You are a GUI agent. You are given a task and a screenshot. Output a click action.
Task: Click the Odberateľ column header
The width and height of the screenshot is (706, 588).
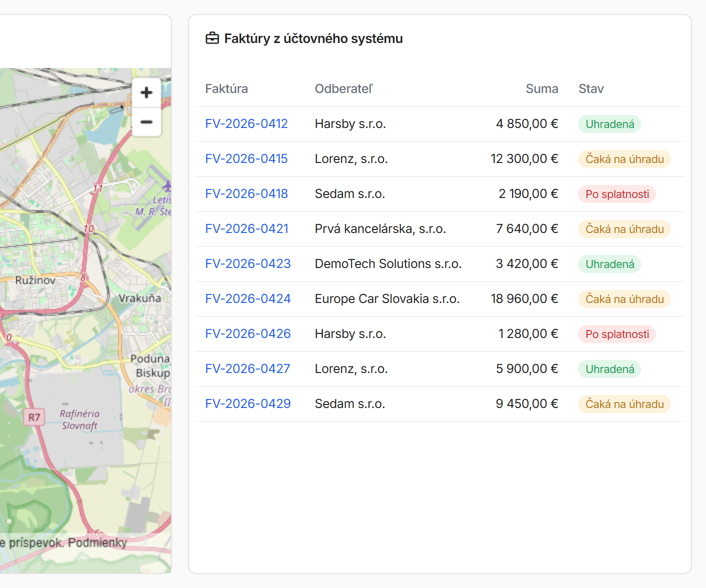344,89
